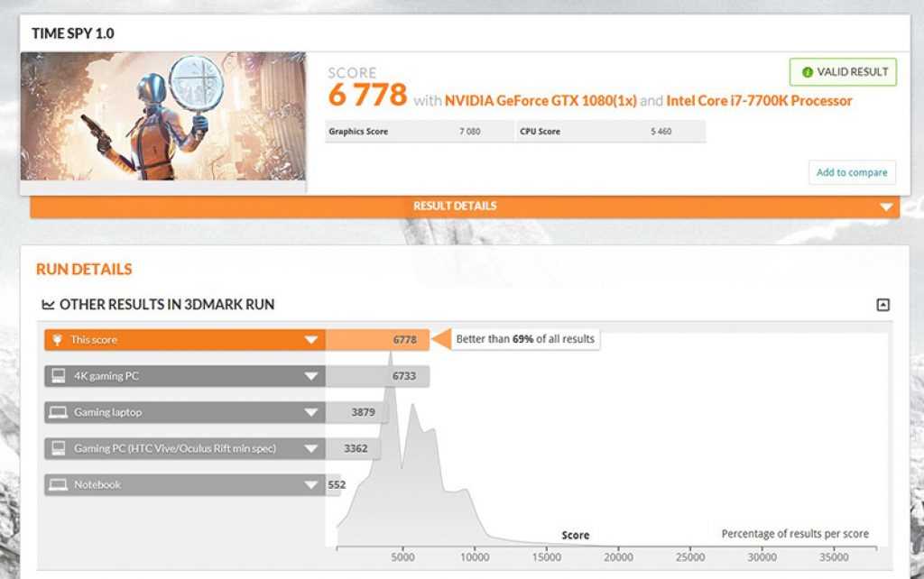The height and width of the screenshot is (579, 924).
Task: Click the chart icon next to Other Results heading
Action: click(48, 305)
